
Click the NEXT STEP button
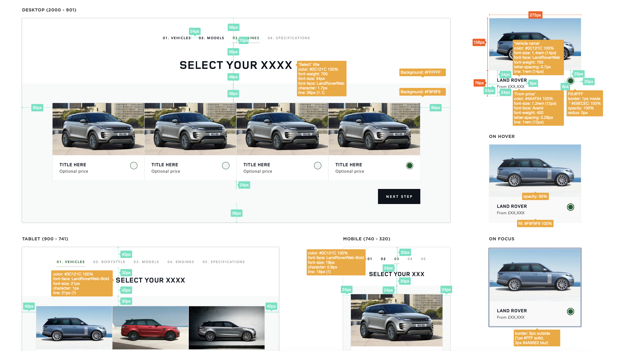(x=399, y=196)
